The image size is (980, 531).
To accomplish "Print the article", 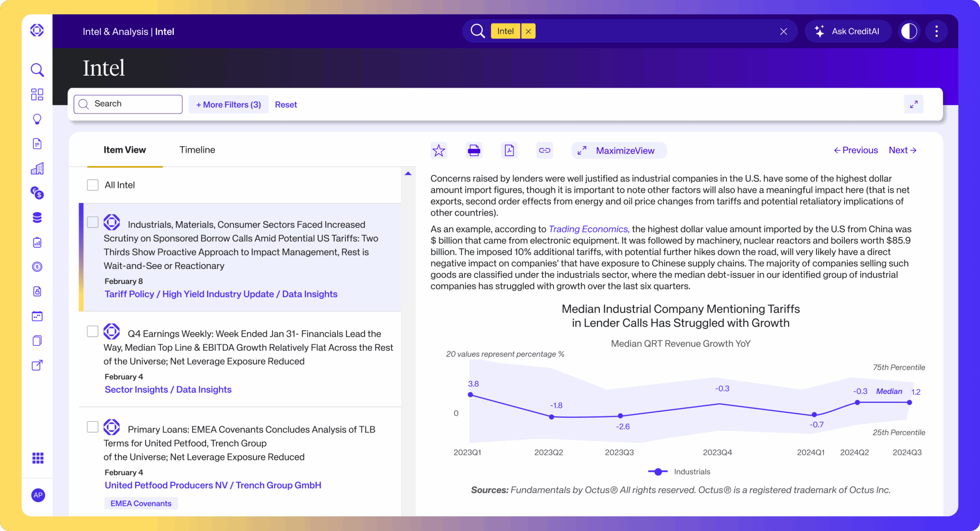I will (x=474, y=150).
